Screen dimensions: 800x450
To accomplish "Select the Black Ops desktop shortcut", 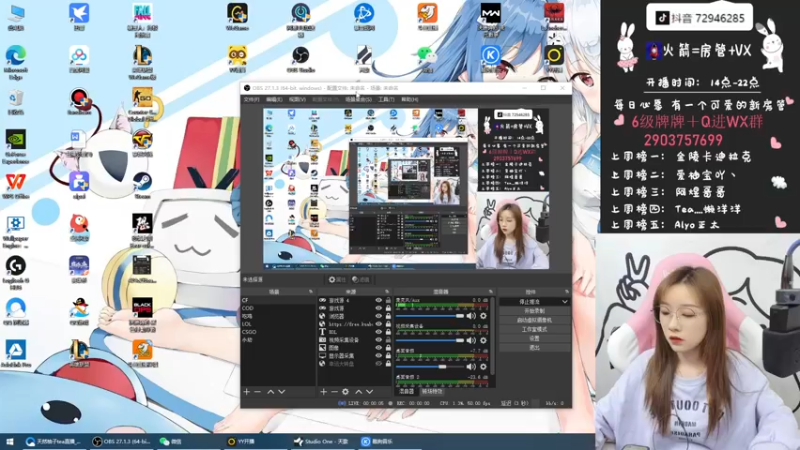I will tap(142, 315).
